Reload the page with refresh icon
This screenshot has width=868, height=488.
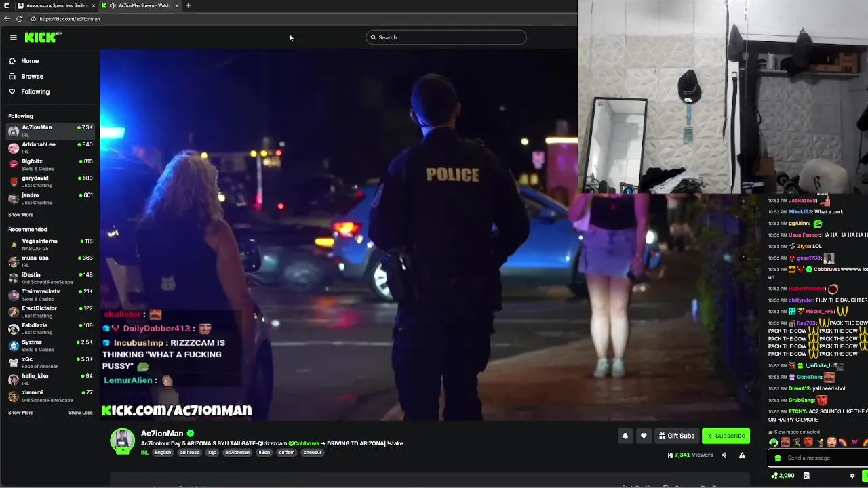(x=19, y=19)
